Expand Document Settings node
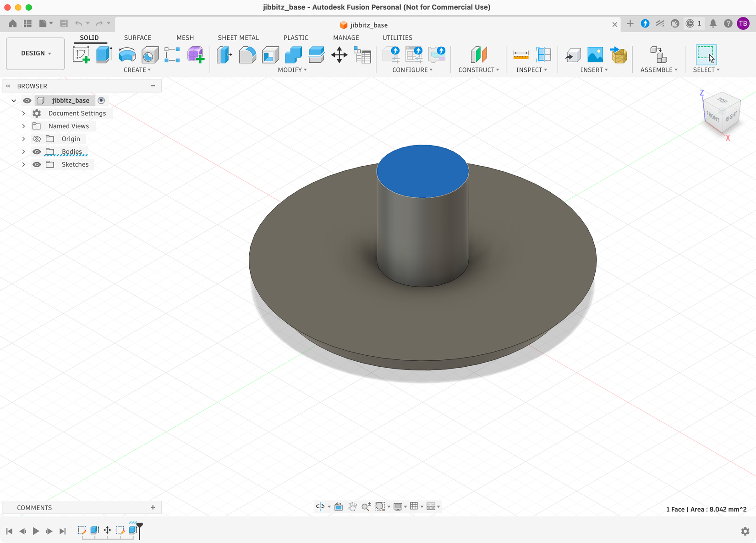Viewport: 756px width, 543px height. pyautogui.click(x=23, y=114)
